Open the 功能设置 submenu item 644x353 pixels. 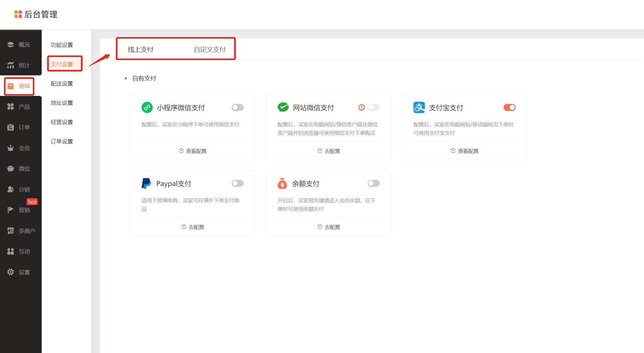pyautogui.click(x=62, y=45)
